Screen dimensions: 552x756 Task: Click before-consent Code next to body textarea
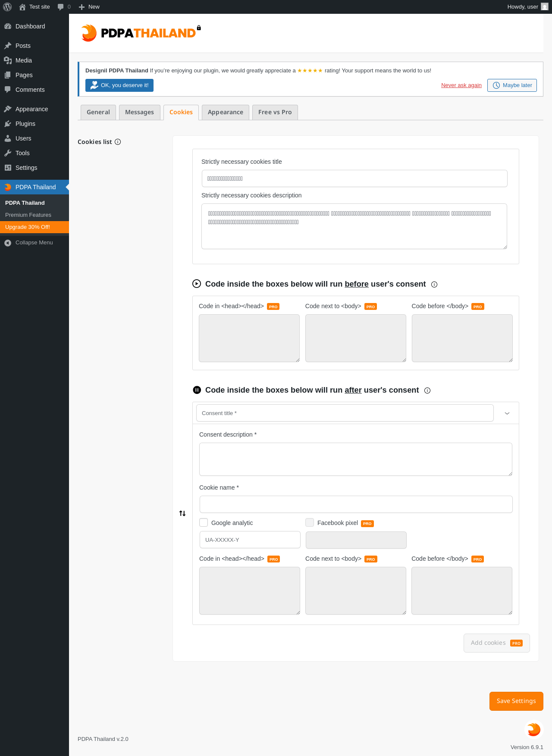click(x=356, y=338)
